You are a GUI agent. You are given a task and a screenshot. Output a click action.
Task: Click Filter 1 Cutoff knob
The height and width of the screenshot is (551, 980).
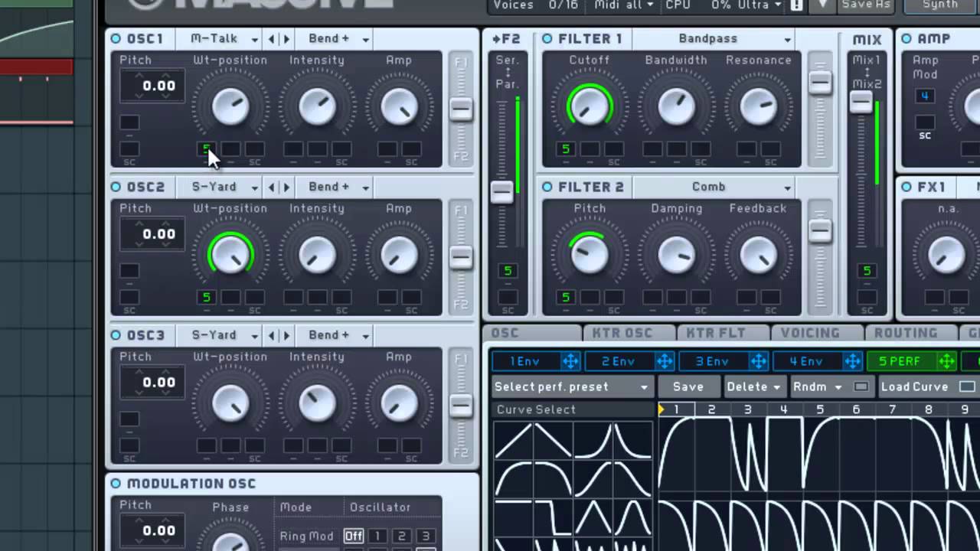(590, 106)
